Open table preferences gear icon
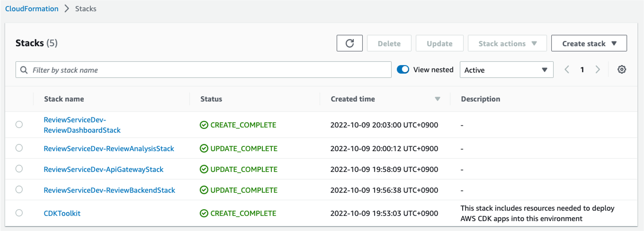Viewport: 644px width, 231px height. pyautogui.click(x=622, y=70)
